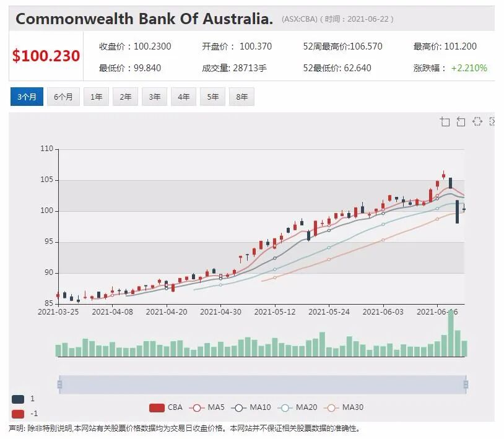Grab the left handle of zoom slider
The image size is (504, 439).
click(60, 385)
